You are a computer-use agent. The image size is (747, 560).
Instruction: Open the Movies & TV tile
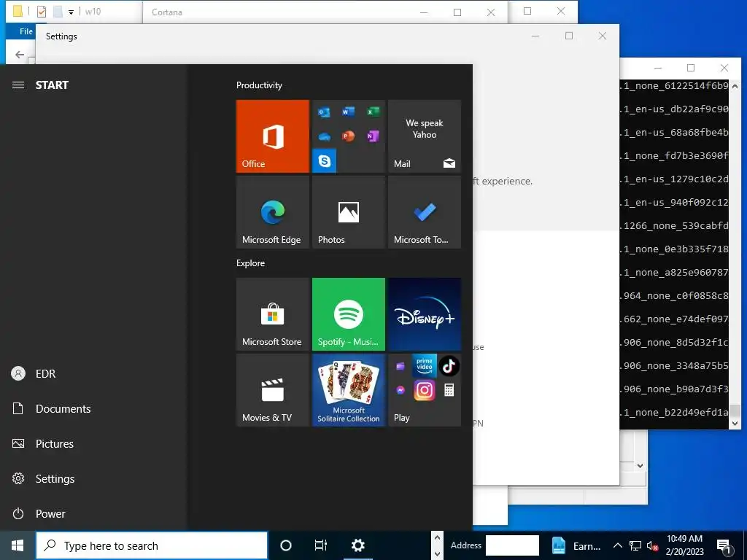coord(273,390)
